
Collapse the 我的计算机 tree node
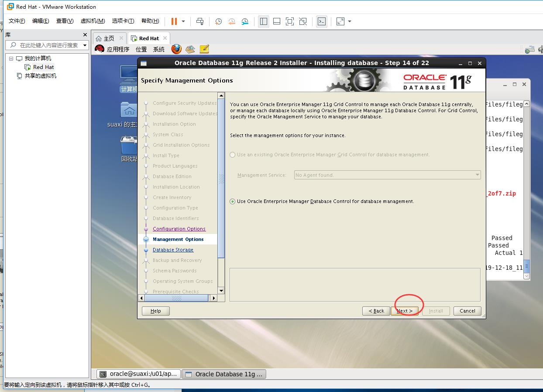click(11, 58)
